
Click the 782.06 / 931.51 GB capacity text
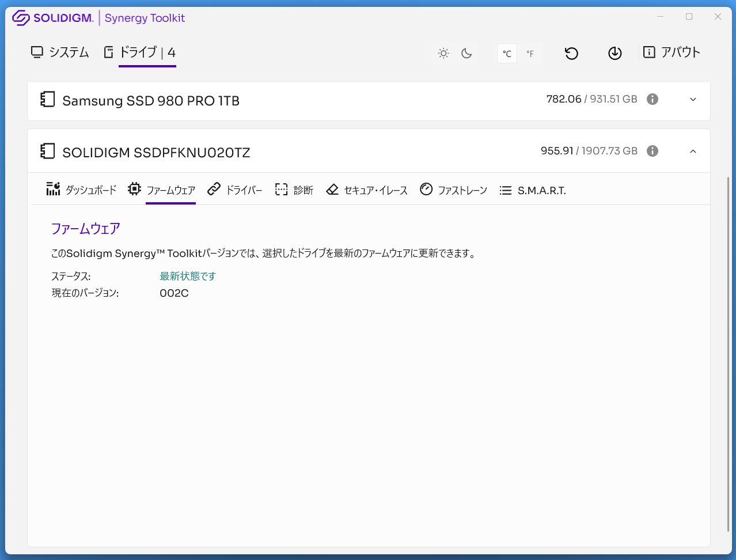pyautogui.click(x=592, y=99)
